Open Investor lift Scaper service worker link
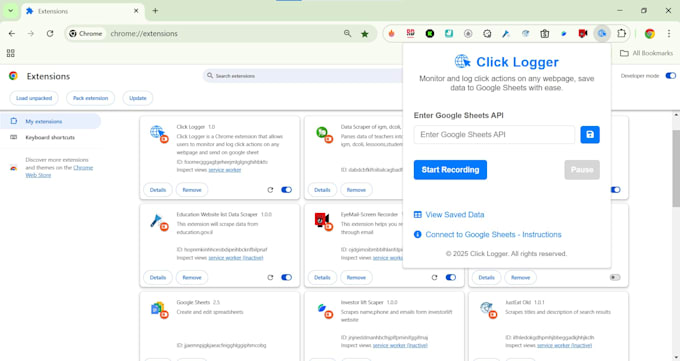Image resolution: width=680 pixels, height=361 pixels. (400, 345)
